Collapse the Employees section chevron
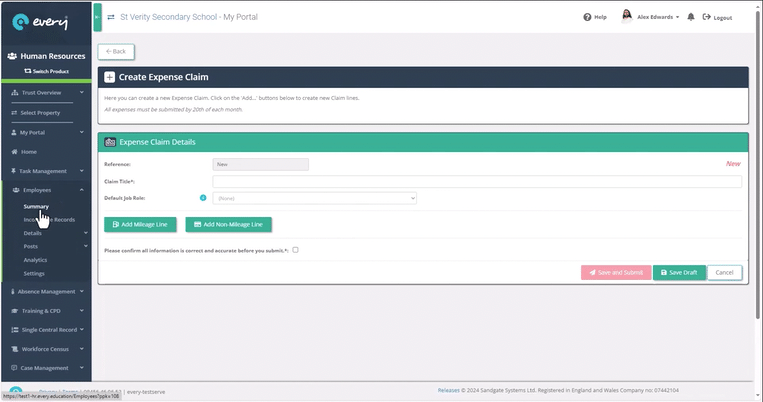 click(x=82, y=190)
